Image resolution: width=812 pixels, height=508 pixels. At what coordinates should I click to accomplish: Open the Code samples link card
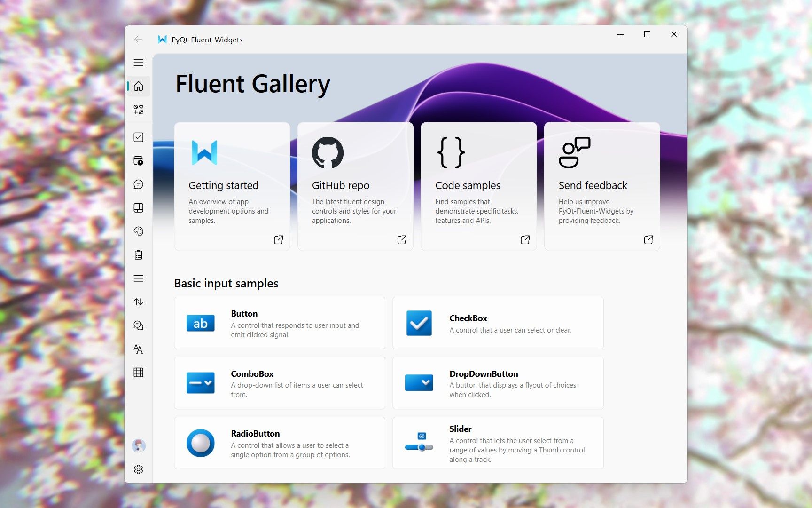point(479,186)
